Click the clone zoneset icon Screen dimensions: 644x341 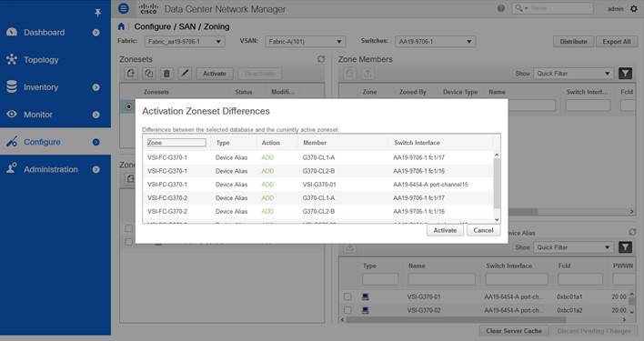click(x=148, y=74)
